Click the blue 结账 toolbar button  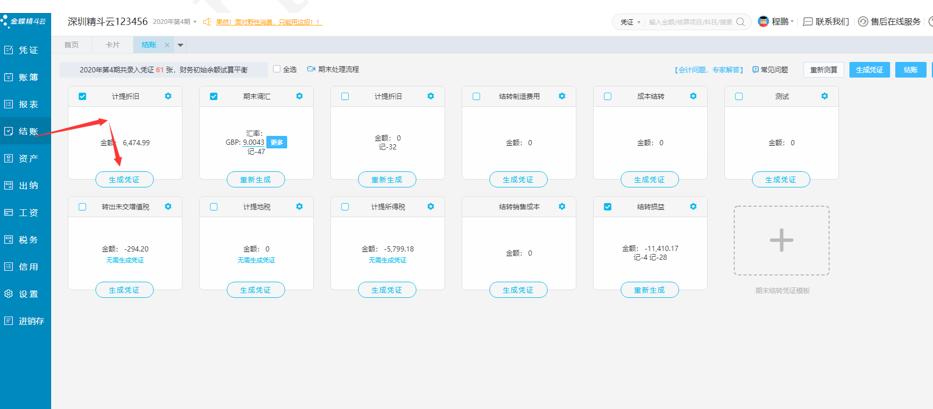(910, 70)
